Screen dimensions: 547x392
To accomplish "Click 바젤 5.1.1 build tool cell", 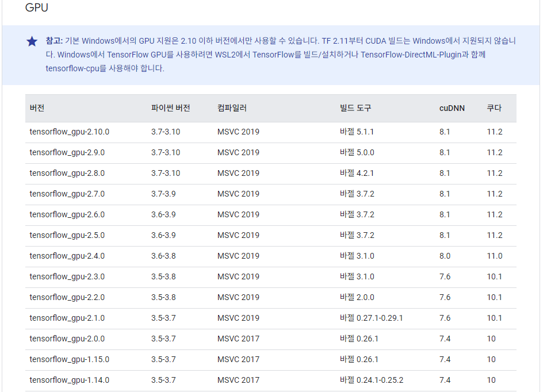I will click(357, 132).
